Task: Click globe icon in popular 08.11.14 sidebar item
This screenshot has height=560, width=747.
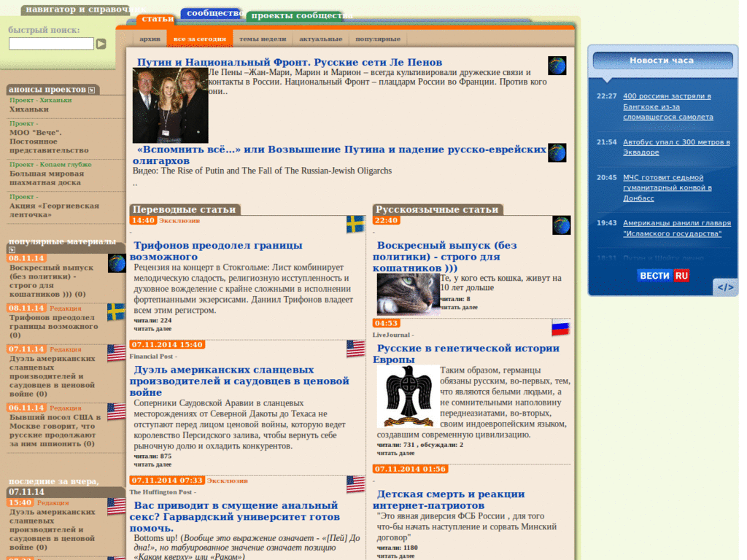Action: (x=117, y=263)
